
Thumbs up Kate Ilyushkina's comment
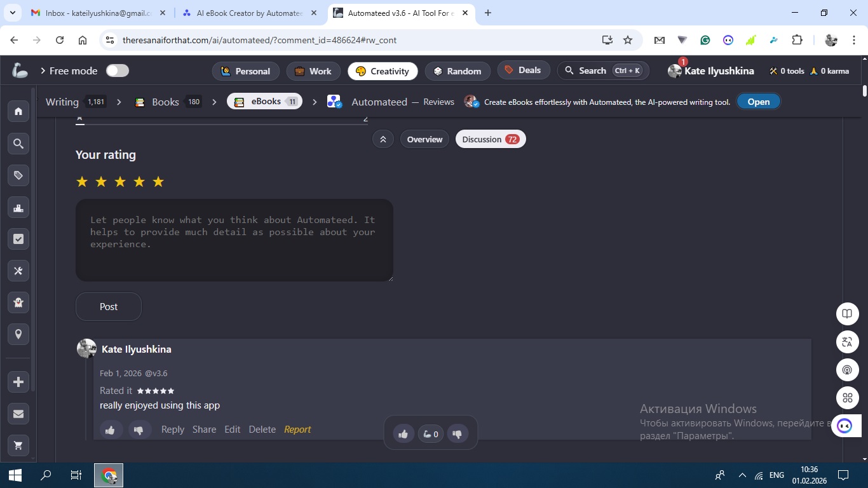110,430
